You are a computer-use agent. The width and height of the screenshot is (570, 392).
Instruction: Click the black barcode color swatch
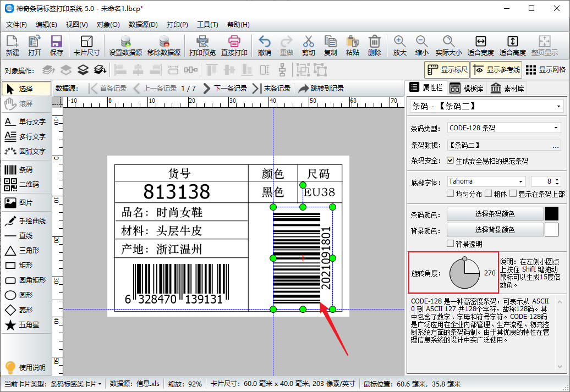[551, 214]
